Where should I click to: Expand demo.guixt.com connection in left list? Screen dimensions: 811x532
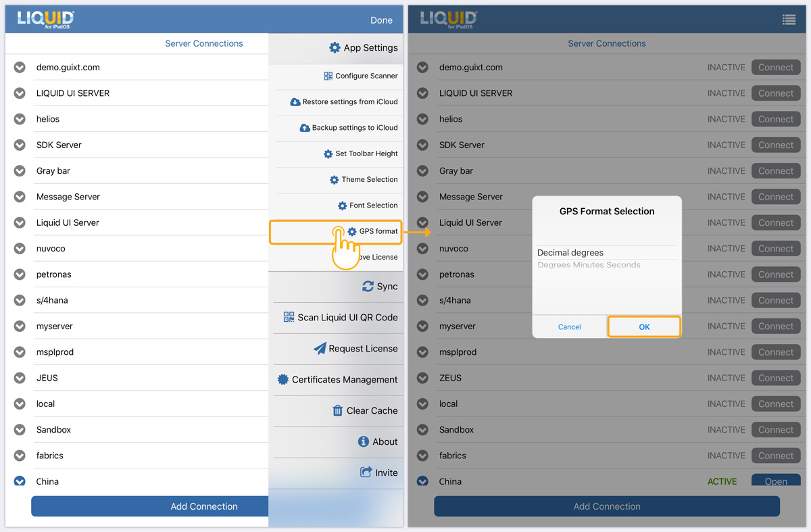tap(20, 68)
